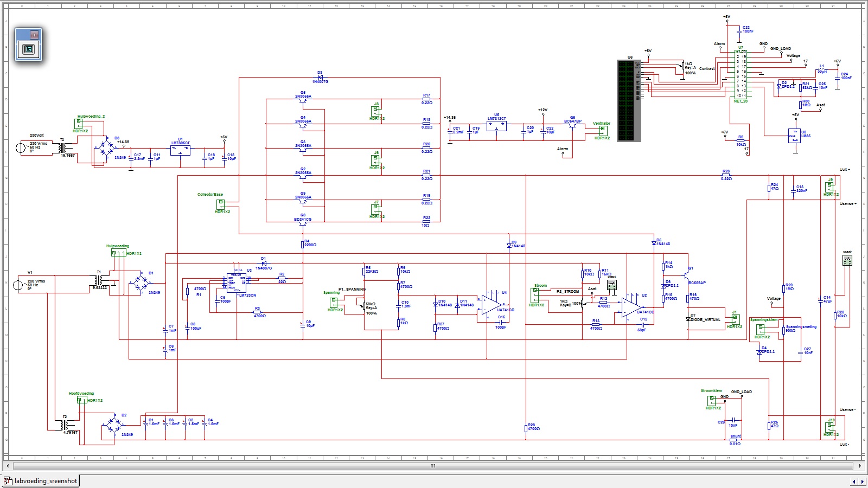Select the Hulpvoeding_2 header connector
This screenshot has height=488, width=868.
click(79, 124)
